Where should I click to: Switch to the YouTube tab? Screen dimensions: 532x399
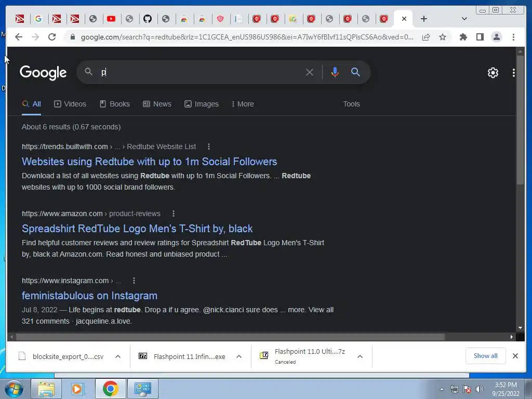(111, 19)
